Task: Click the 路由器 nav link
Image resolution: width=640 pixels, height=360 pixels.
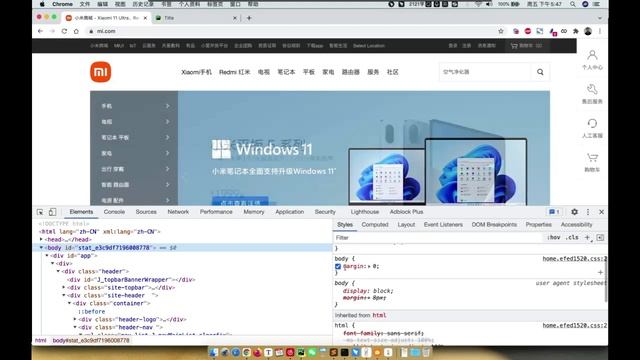Action: [351, 72]
